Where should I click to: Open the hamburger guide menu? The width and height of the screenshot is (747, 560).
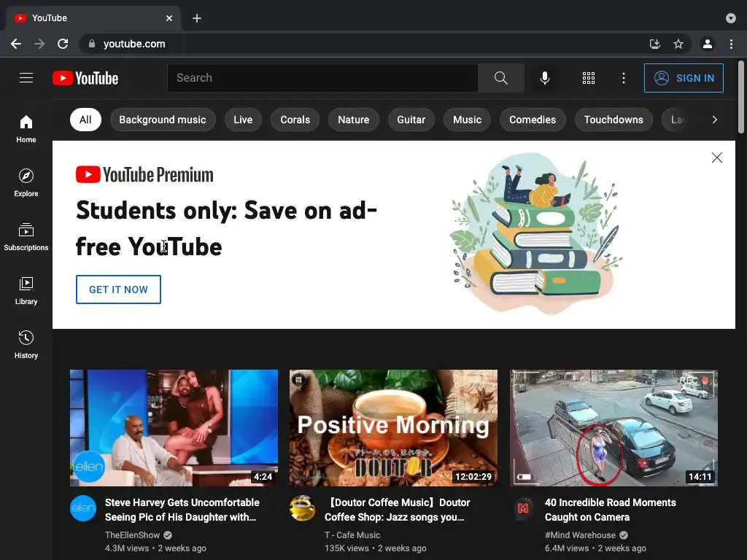tap(26, 77)
